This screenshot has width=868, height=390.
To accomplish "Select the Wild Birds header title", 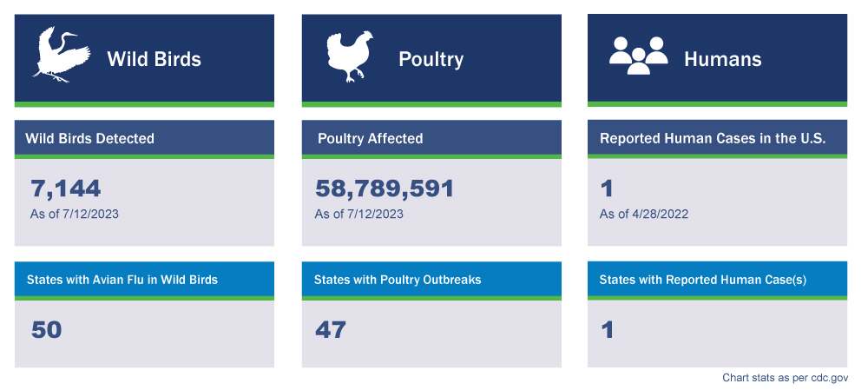I will point(154,59).
